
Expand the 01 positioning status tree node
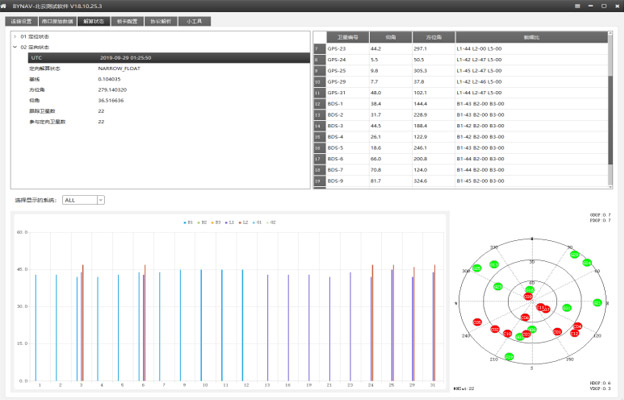[15, 37]
